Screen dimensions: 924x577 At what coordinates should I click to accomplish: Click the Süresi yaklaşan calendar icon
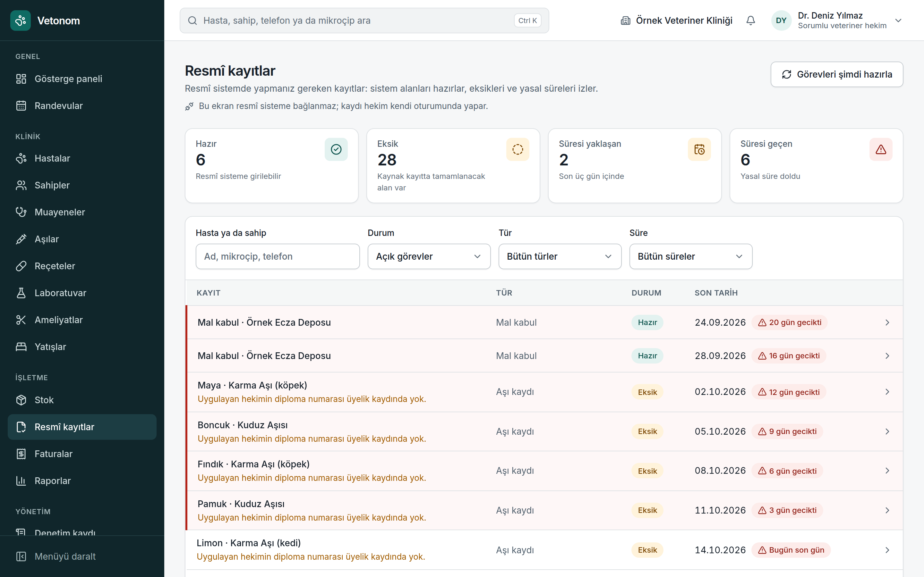[699, 149]
